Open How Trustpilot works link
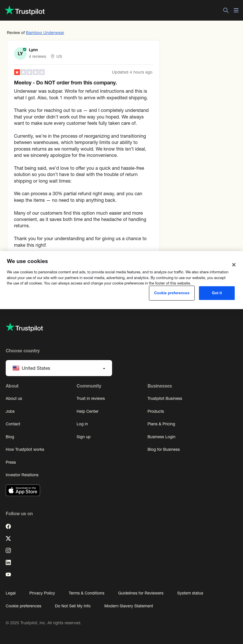243x644 pixels. [25, 449]
